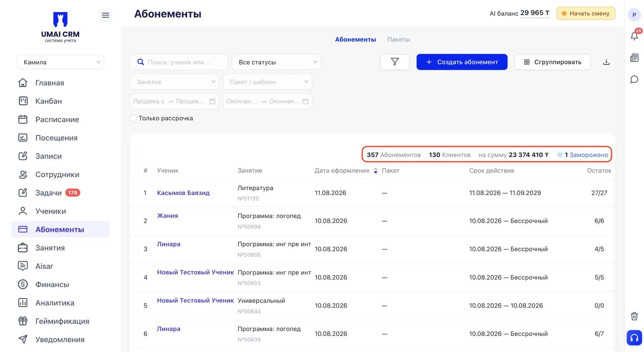The width and height of the screenshot is (644, 352).
Task: Click Создать абонемент button
Action: pyautogui.click(x=462, y=62)
